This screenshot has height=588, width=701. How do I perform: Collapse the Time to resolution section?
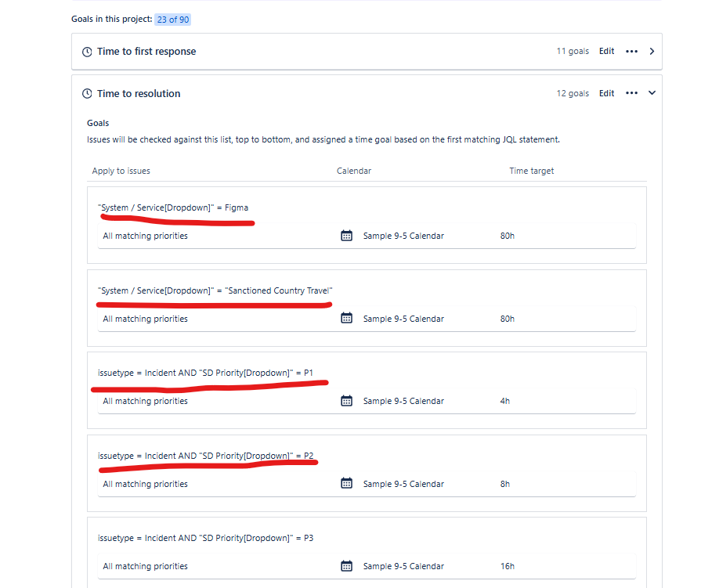[x=652, y=92]
